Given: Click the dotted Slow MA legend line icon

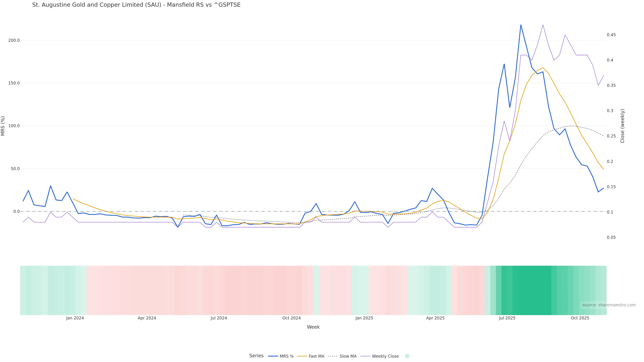Looking at the screenshot, I should click(333, 356).
